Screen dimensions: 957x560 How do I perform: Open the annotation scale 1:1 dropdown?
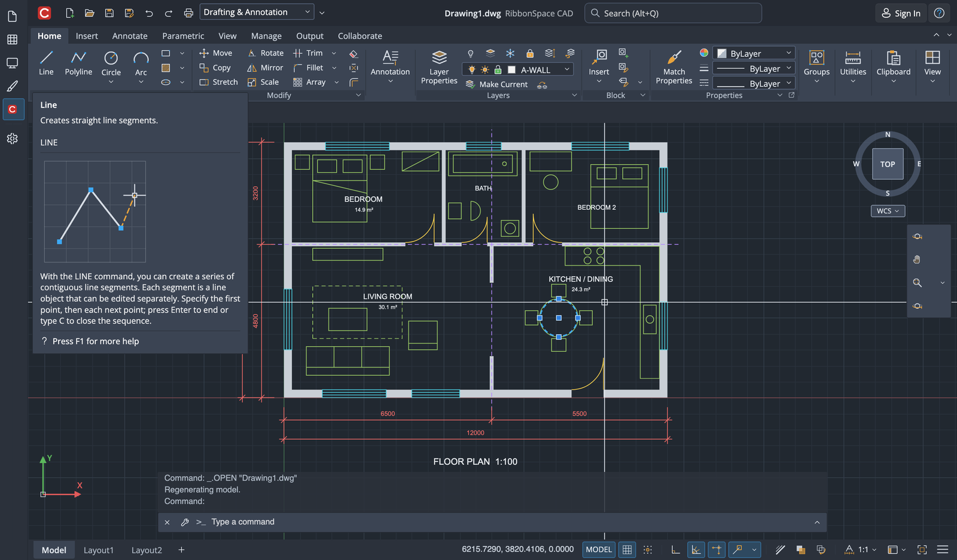coord(867,550)
